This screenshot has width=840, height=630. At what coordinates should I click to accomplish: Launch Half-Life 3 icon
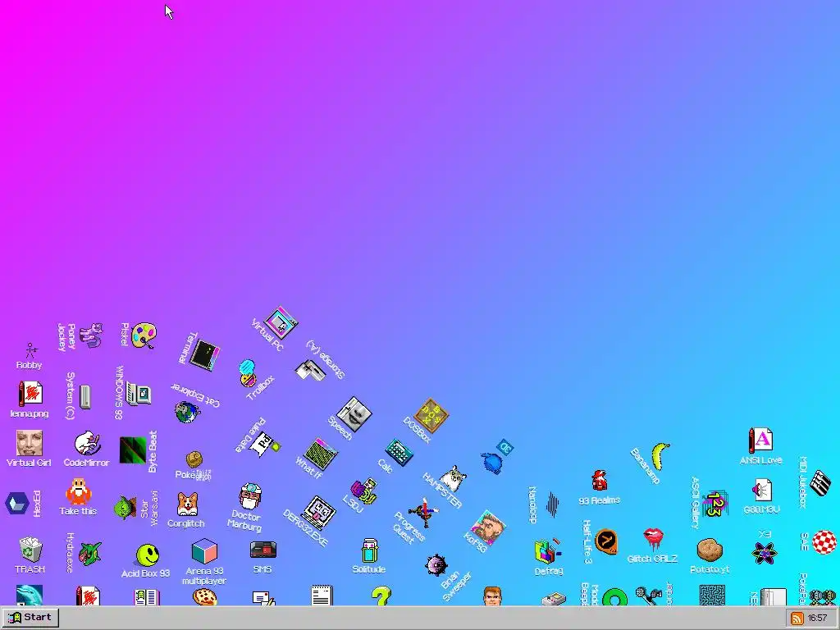click(606, 541)
